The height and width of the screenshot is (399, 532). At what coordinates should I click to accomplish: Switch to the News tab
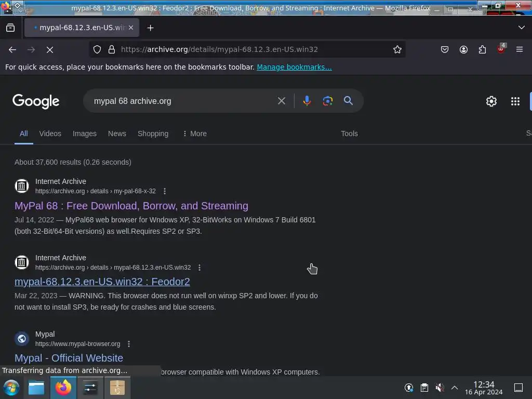[x=117, y=134]
